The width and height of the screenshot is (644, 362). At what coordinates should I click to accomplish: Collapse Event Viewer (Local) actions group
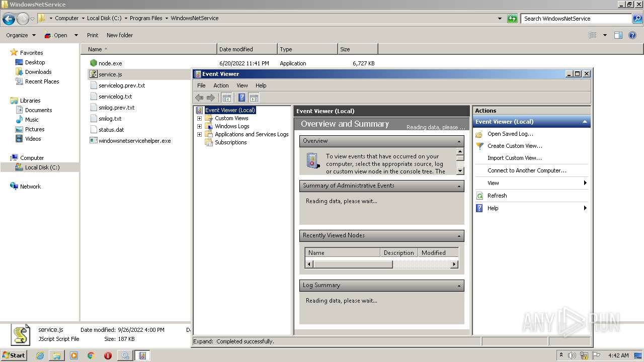[585, 122]
